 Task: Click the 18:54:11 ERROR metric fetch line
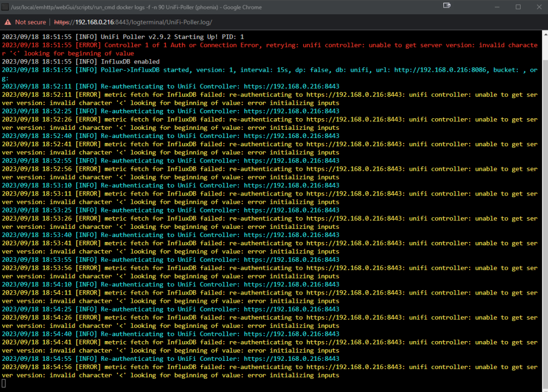[270, 297]
